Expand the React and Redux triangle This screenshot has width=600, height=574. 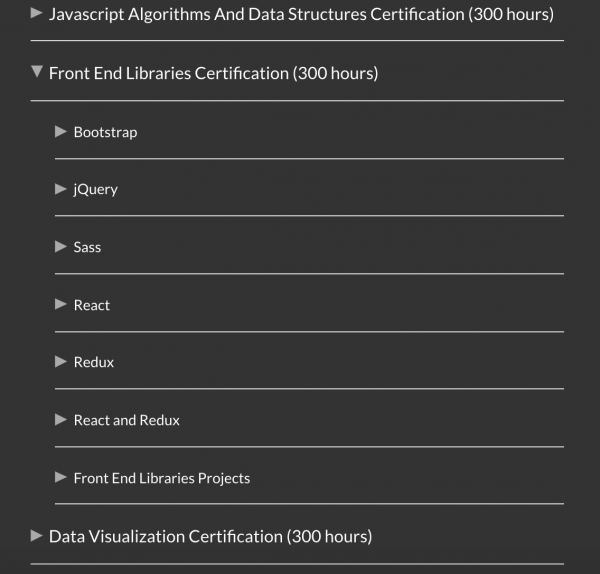[61, 420]
